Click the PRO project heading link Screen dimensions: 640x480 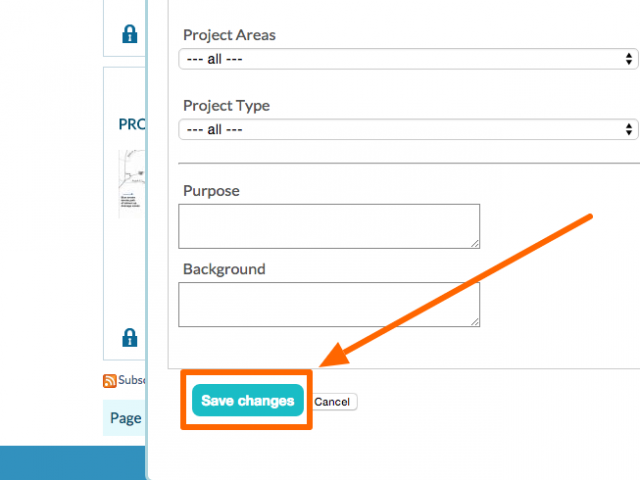tap(132, 124)
